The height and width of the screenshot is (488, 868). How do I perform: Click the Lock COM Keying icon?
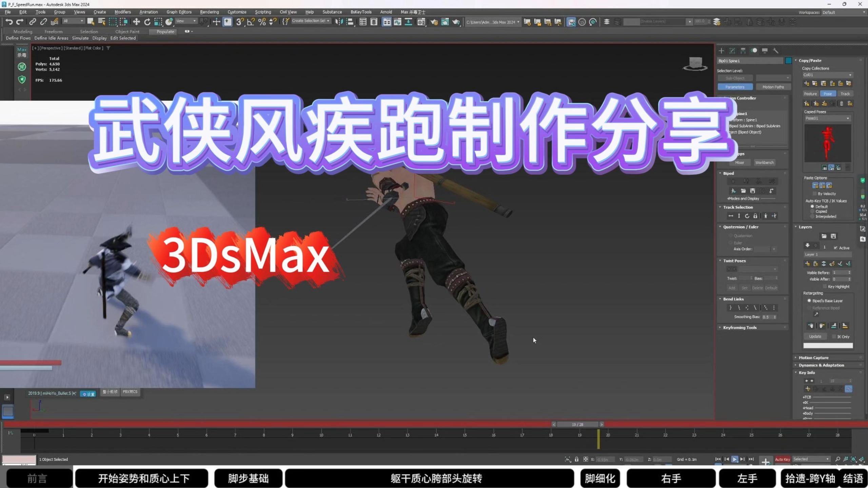pyautogui.click(x=755, y=216)
